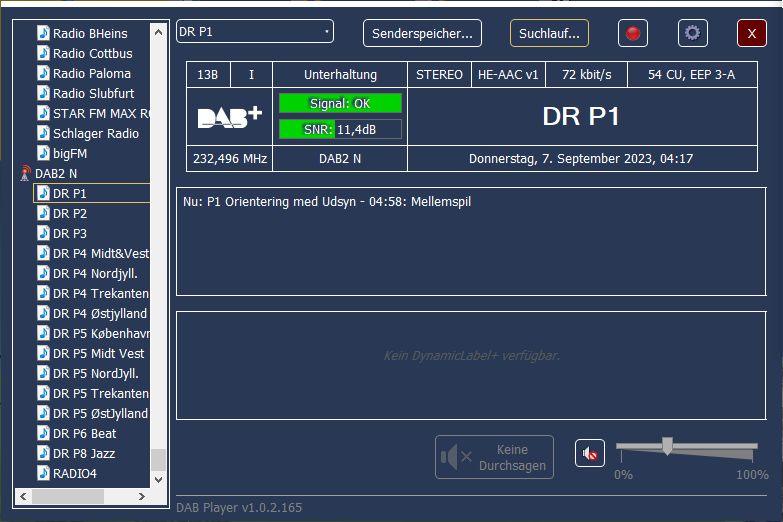783x522 pixels.
Task: Select DR P4 Nordjyll. station
Action: pos(95,273)
